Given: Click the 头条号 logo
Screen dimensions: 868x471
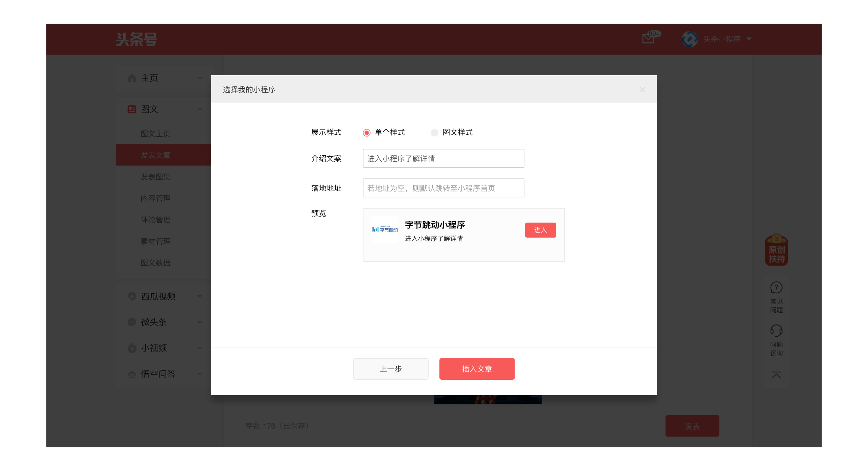Looking at the screenshot, I should click(136, 39).
